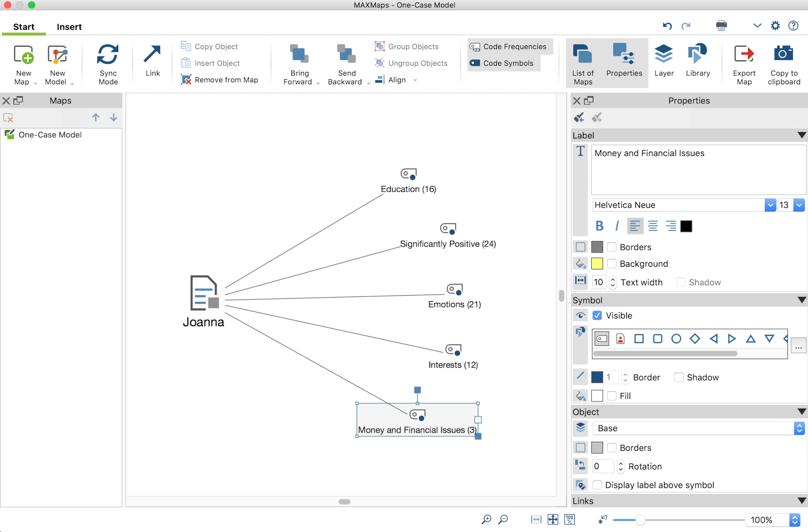
Task: Expand the Links section
Action: point(802,501)
